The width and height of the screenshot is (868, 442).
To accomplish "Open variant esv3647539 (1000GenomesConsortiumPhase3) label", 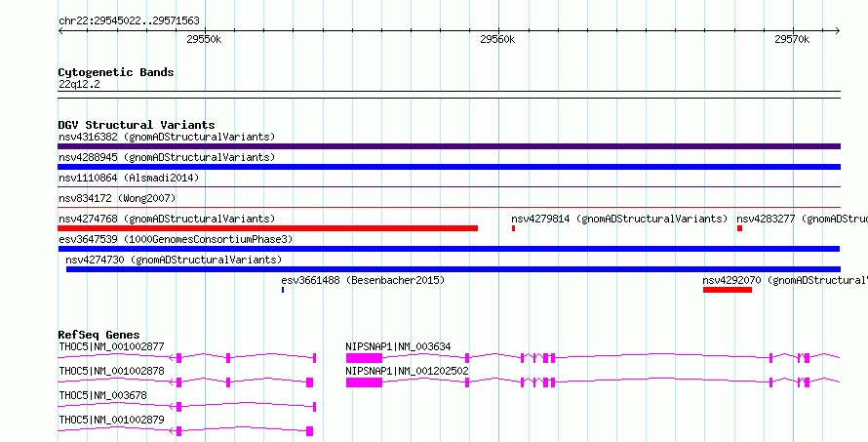I will coord(176,239).
